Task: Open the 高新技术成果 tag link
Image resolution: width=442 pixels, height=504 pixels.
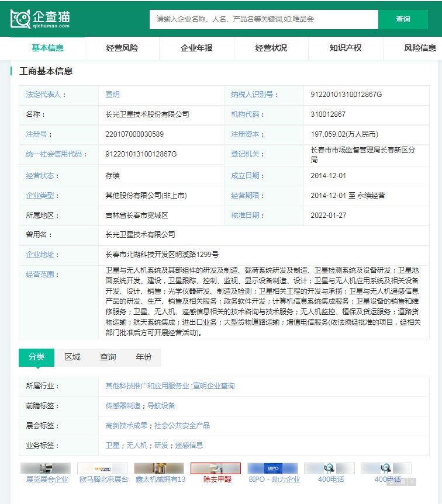Action: tap(126, 426)
